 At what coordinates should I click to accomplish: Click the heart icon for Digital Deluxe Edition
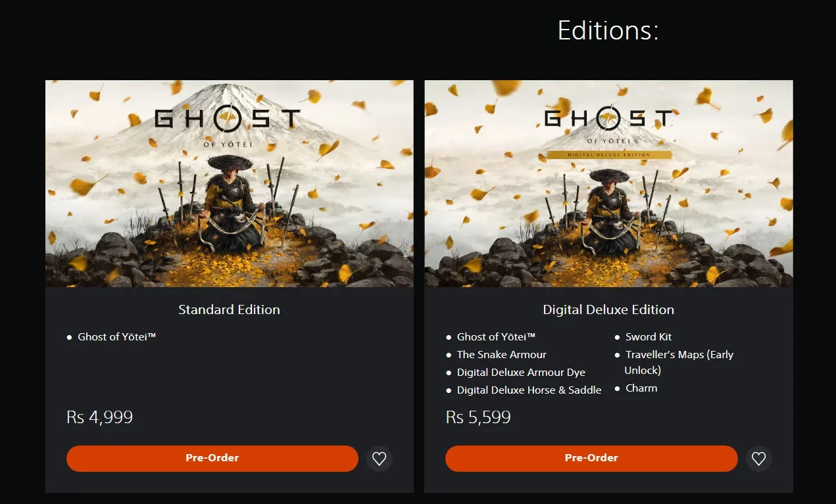tap(758, 459)
